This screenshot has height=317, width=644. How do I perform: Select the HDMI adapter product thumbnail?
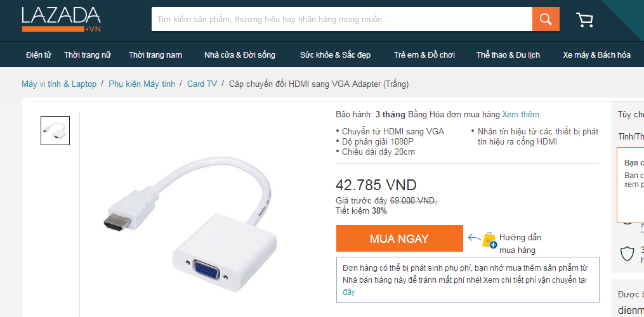pyautogui.click(x=55, y=131)
